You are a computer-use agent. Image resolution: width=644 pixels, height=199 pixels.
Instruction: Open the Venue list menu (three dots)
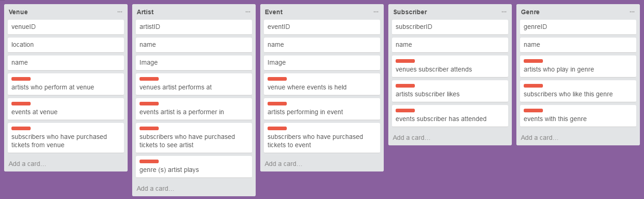click(120, 12)
